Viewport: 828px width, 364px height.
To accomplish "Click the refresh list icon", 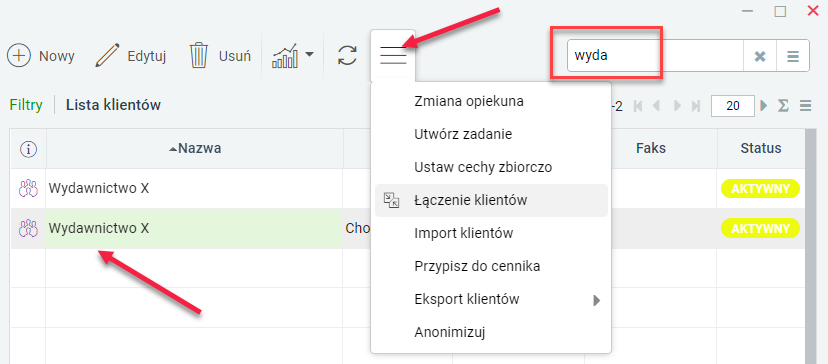I will coord(347,55).
